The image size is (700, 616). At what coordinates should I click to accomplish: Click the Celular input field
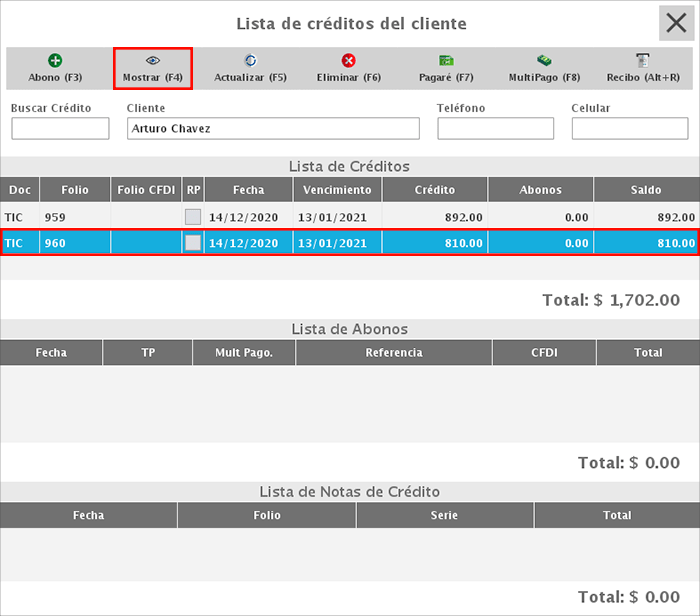click(x=630, y=129)
